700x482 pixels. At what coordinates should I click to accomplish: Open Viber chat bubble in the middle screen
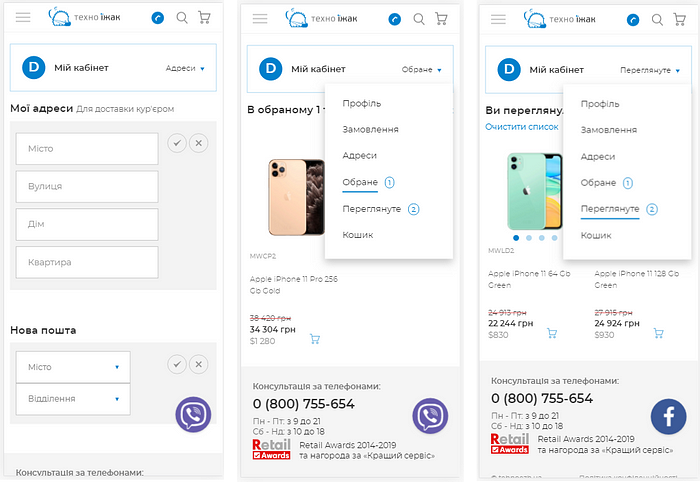coord(430,416)
